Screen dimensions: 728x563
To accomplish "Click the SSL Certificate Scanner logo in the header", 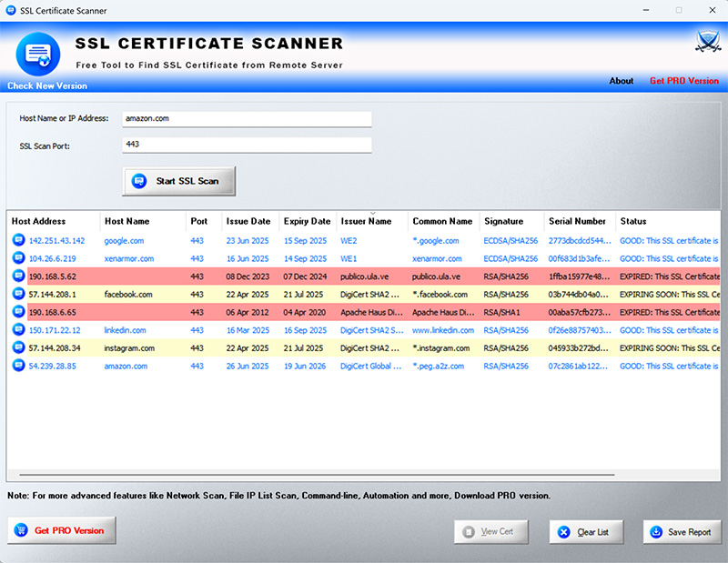I will 36,53.
